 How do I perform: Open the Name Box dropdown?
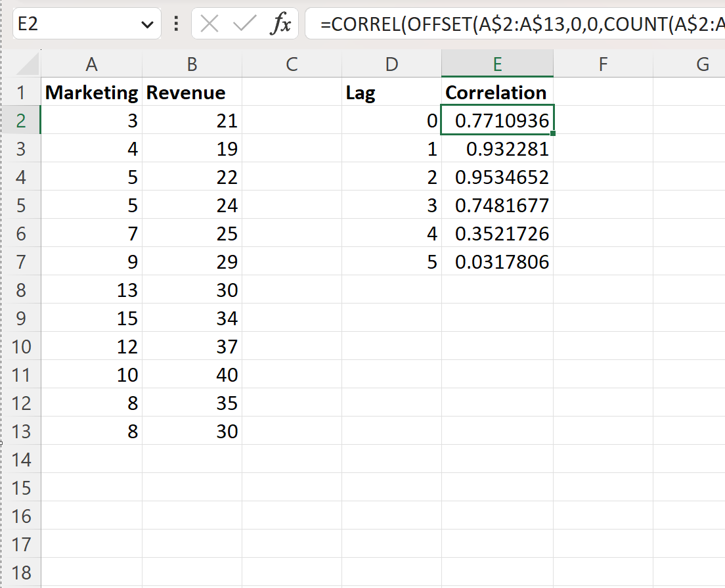click(x=148, y=23)
